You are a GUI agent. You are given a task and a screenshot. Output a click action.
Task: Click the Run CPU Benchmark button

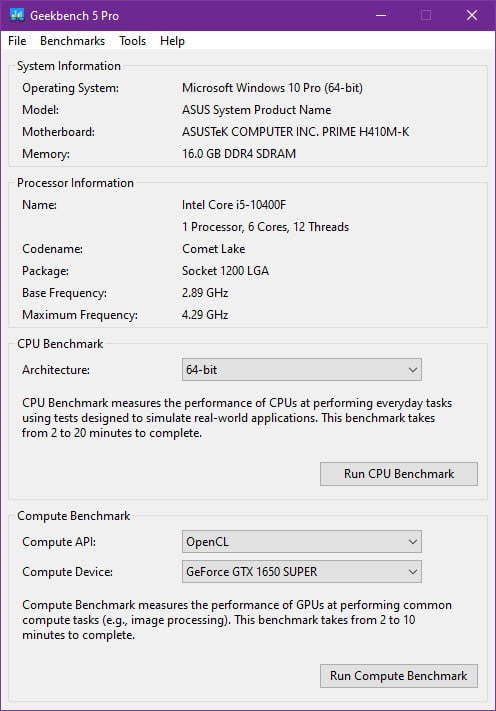tap(399, 474)
